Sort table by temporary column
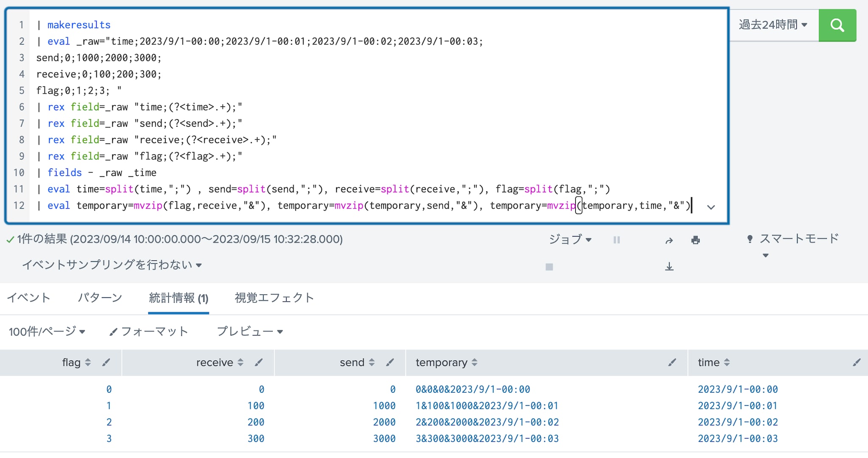This screenshot has width=868, height=458. tap(447, 363)
